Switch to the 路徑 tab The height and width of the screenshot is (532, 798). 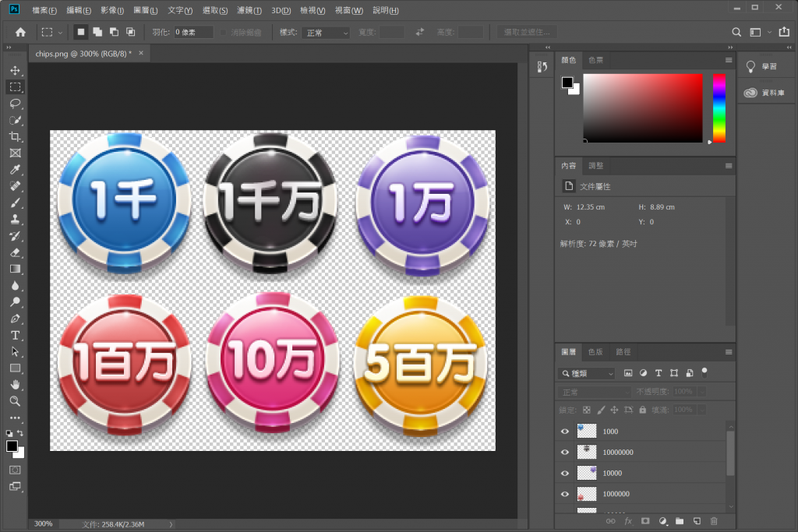tap(623, 352)
